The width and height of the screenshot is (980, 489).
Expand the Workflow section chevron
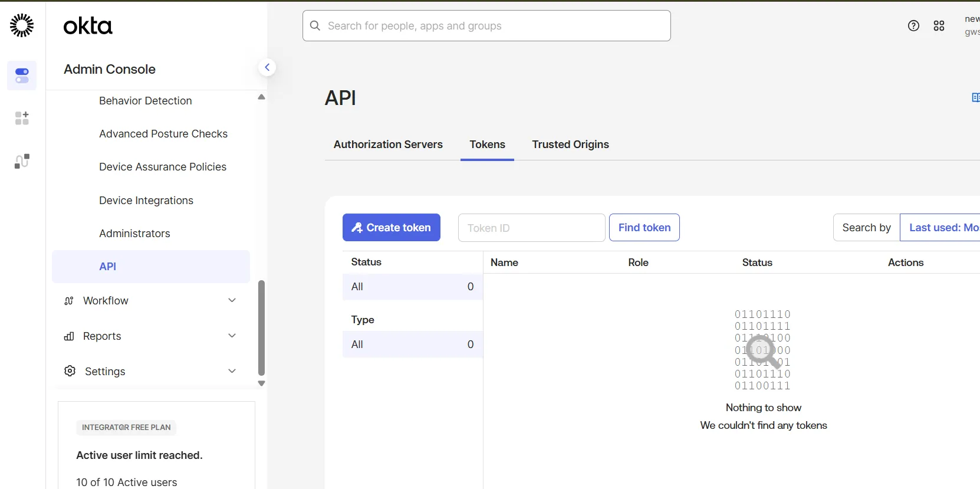[232, 300]
